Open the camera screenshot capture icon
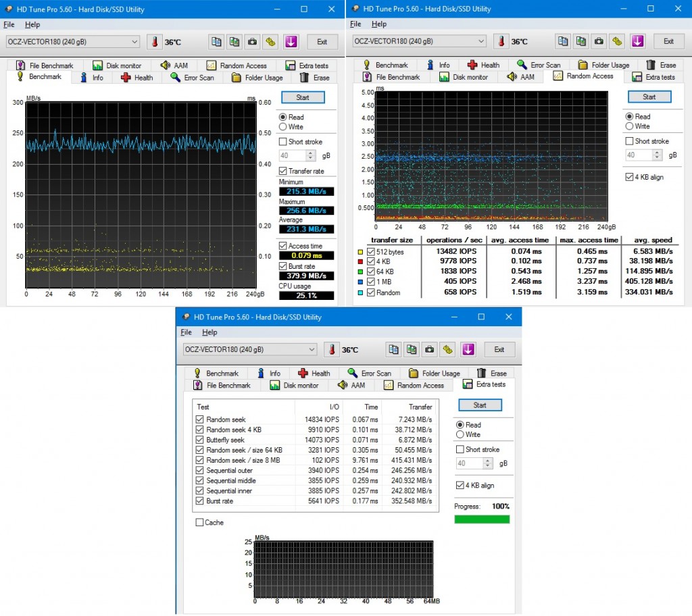This screenshot has height=616, width=692. (252, 41)
